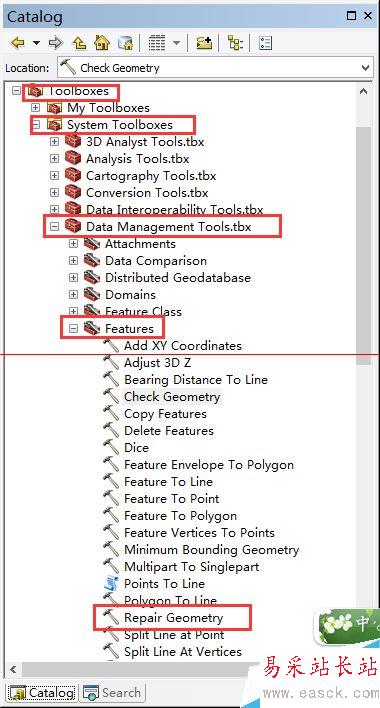The width and height of the screenshot is (380, 708).
Task: Click the Connect To Folder icon
Action: point(204,43)
